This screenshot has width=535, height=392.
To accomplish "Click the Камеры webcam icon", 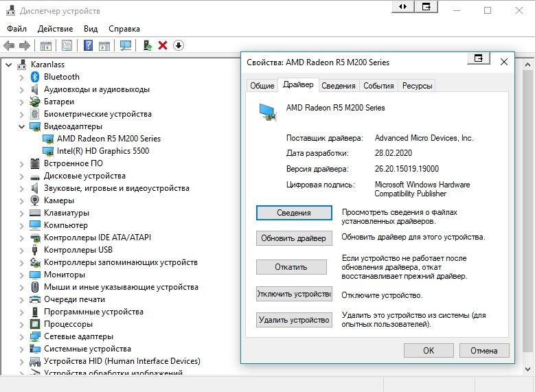I will click(35, 200).
